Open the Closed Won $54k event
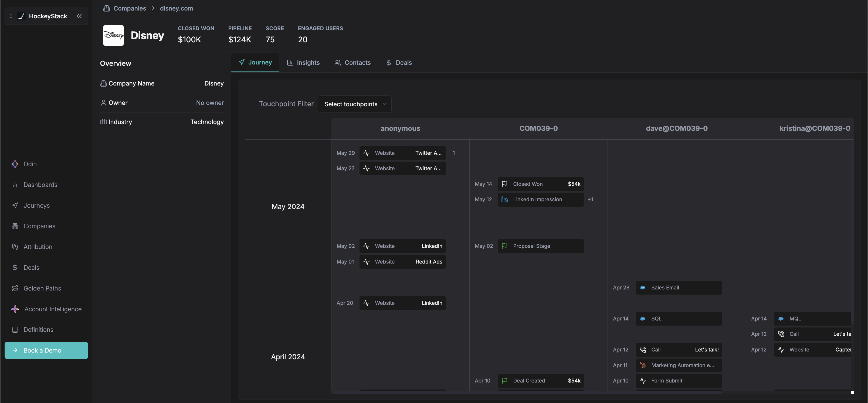The height and width of the screenshot is (403, 868). coord(541,184)
